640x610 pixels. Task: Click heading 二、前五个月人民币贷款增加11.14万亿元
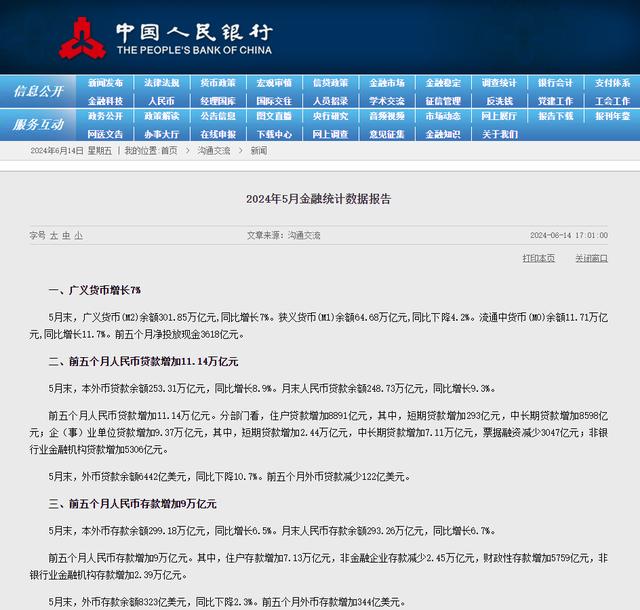(143, 361)
